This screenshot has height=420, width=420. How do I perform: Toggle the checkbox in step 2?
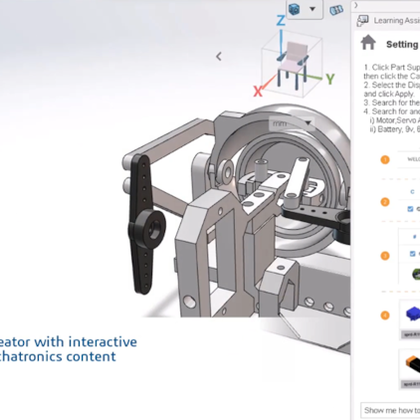pyautogui.click(x=410, y=209)
